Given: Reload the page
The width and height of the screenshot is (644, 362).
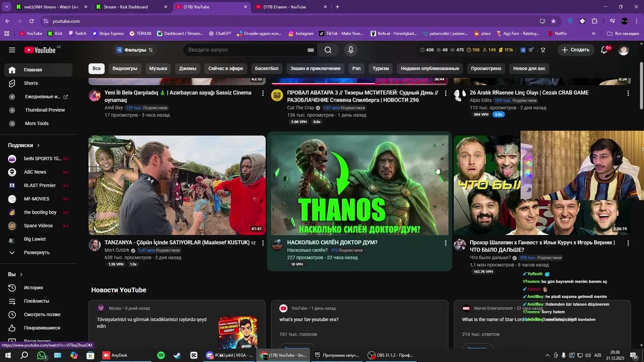Looking at the screenshot, I should click(x=31, y=21).
